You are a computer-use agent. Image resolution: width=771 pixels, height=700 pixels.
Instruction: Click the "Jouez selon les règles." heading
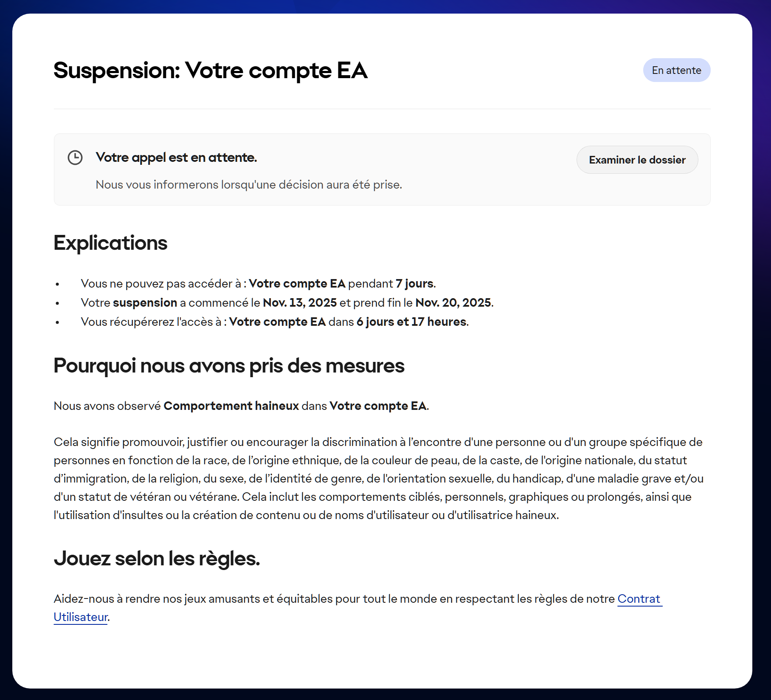[x=157, y=559]
